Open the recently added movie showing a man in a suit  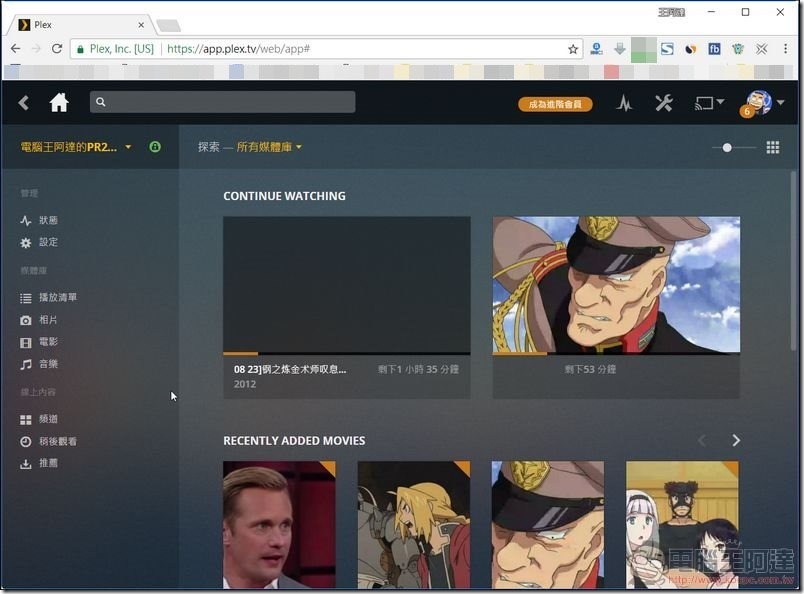279,524
